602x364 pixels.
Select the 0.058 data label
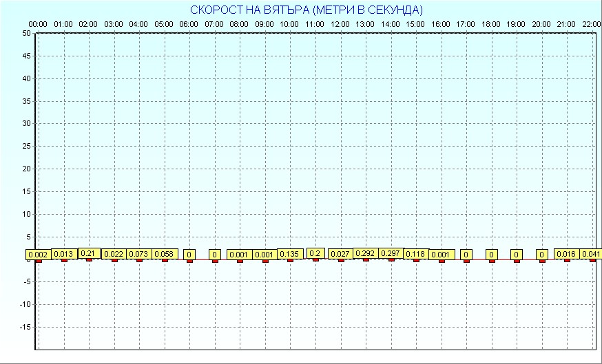(x=165, y=255)
